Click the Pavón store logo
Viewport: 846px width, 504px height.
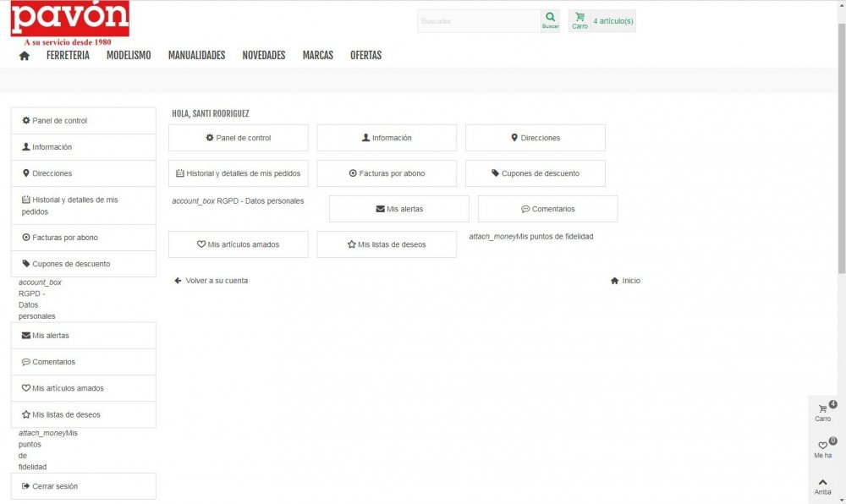70,23
